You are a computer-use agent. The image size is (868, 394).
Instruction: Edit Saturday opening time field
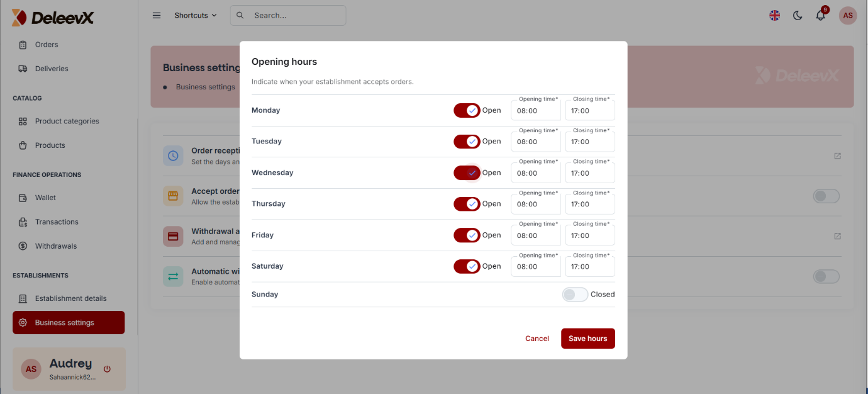pyautogui.click(x=536, y=266)
